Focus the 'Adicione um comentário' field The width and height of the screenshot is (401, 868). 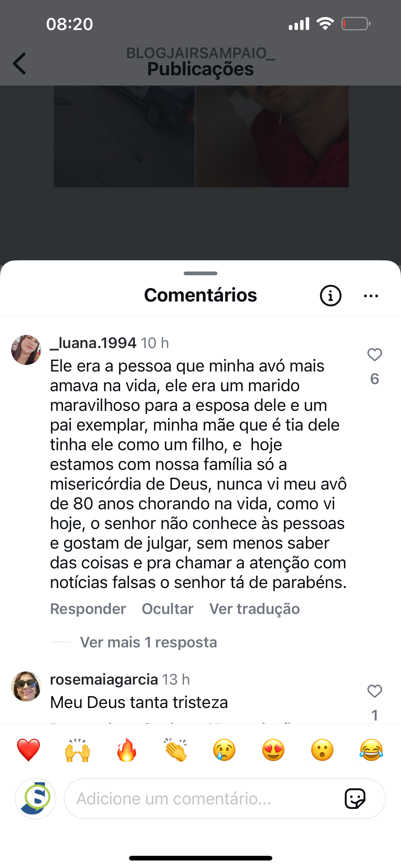click(x=202, y=798)
